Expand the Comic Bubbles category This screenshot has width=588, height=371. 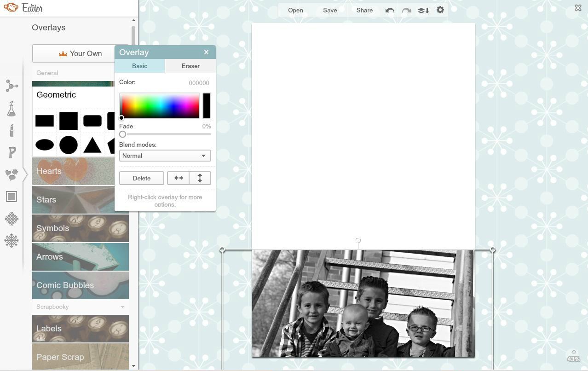[x=81, y=285]
